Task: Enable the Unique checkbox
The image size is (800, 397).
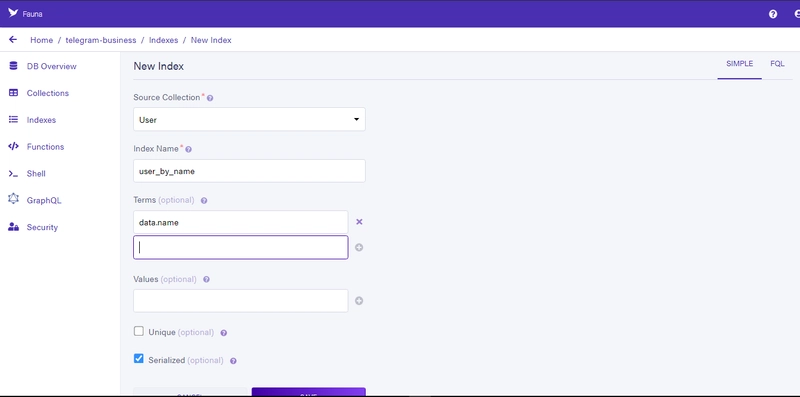Action: [x=139, y=331]
